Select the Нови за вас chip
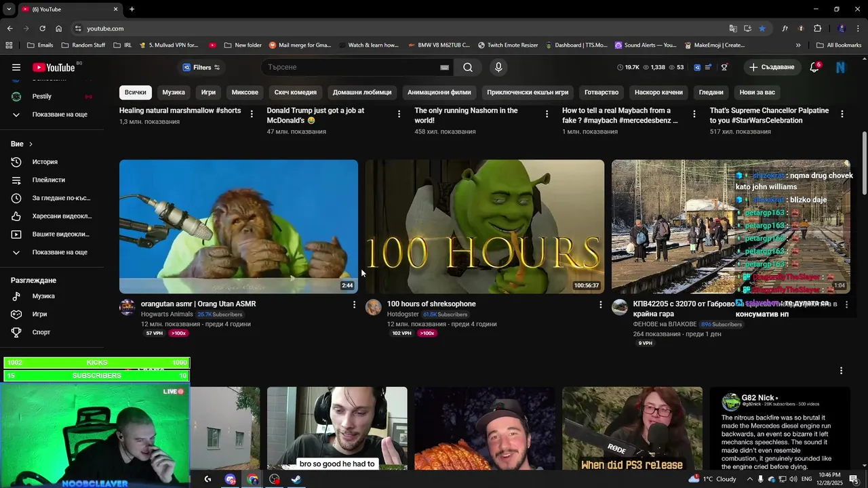868x488 pixels. pos(757,92)
